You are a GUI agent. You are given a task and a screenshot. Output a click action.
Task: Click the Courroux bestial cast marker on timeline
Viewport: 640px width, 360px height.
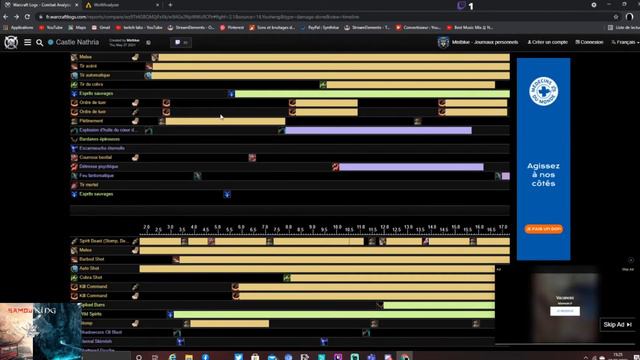coord(252,158)
